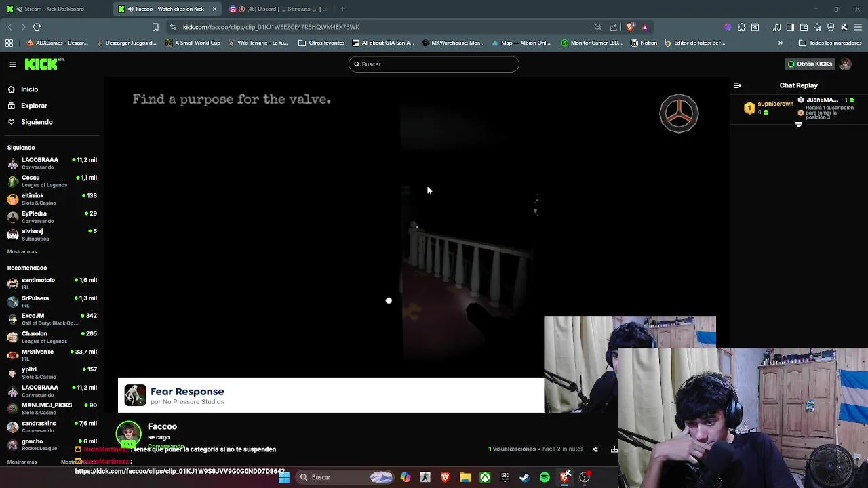Open the browser main menu hamburger
868x488 pixels.
coord(858,27)
